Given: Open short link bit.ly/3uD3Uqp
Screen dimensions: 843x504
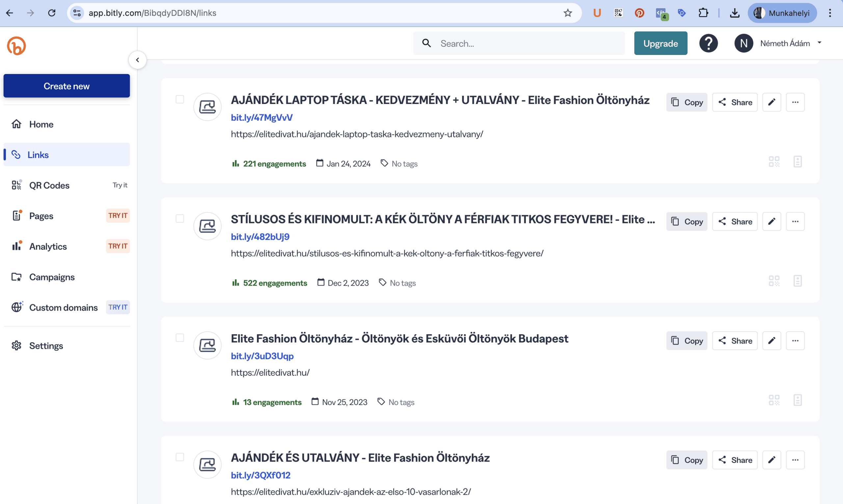Looking at the screenshot, I should (262, 356).
